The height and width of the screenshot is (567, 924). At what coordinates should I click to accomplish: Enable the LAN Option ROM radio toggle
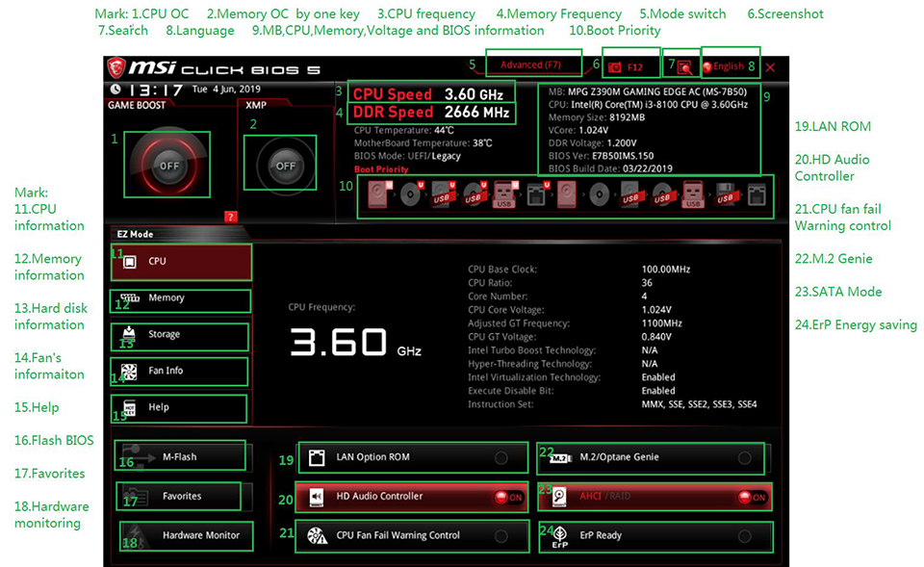500,457
